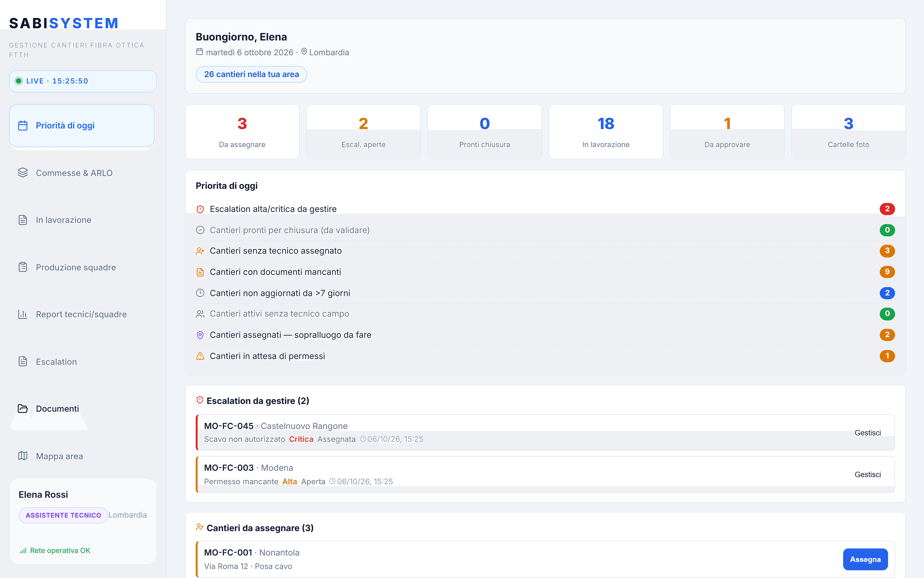Click Gestisci for MO-FC-045 Castelnuovo Rangone
Screen dimensions: 924x578
tap(868, 433)
